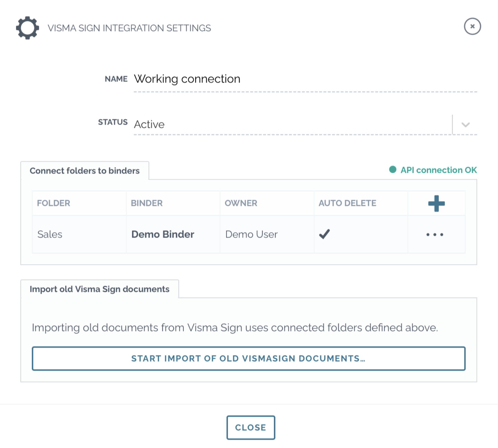Open the Status dropdown showing Active
Viewport: 498px width, 448px height.
pyautogui.click(x=305, y=124)
